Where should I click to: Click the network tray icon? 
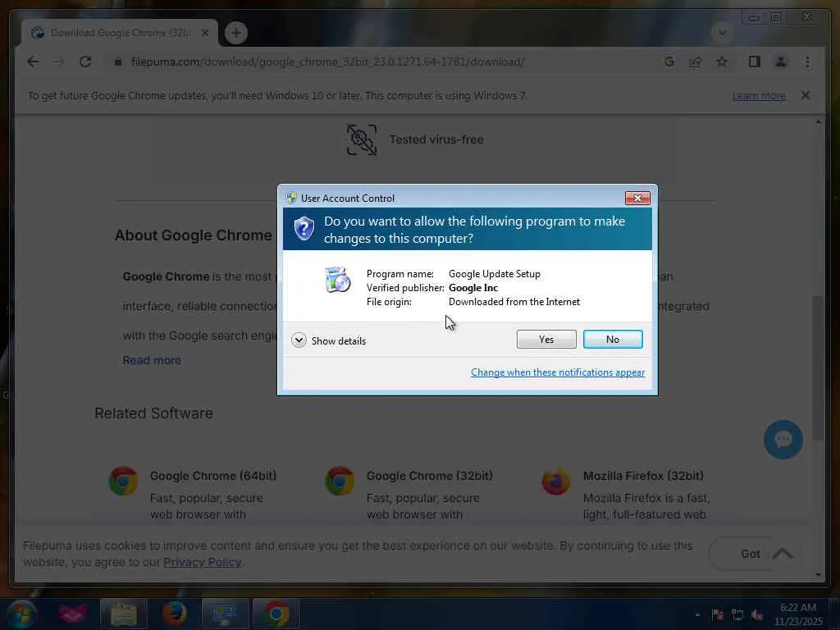point(737,615)
